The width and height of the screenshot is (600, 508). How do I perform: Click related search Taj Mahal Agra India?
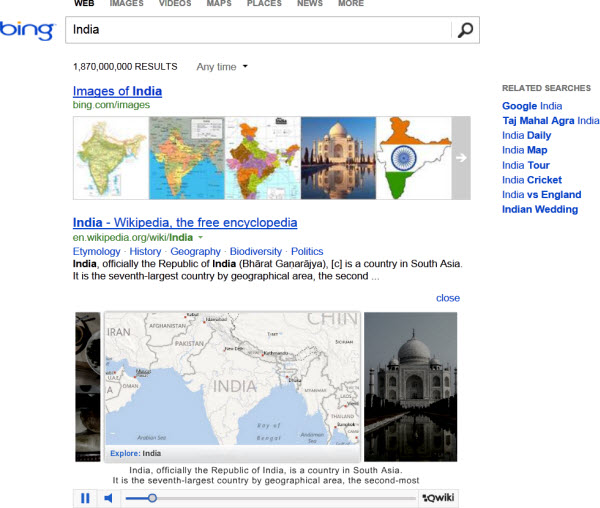[551, 121]
